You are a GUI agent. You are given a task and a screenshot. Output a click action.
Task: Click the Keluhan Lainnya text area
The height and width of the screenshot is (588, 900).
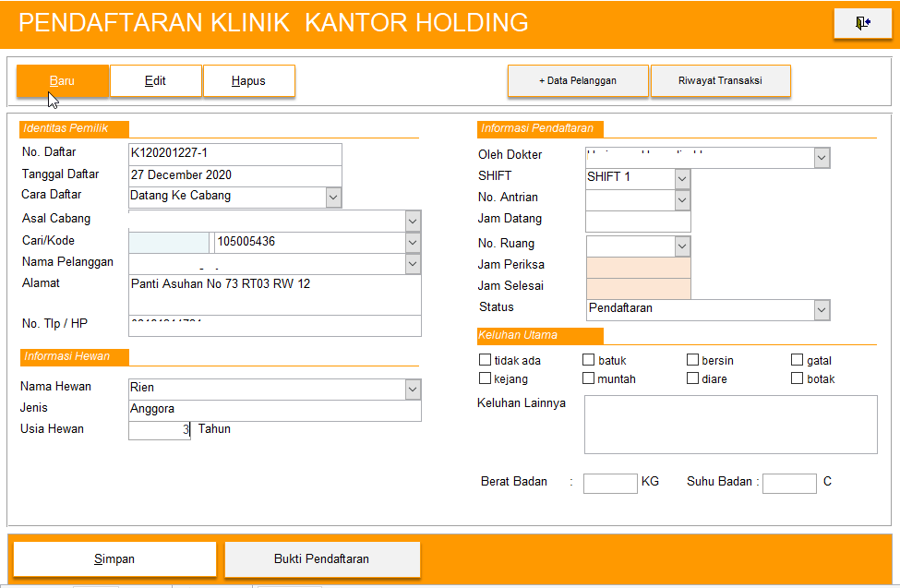coord(730,425)
